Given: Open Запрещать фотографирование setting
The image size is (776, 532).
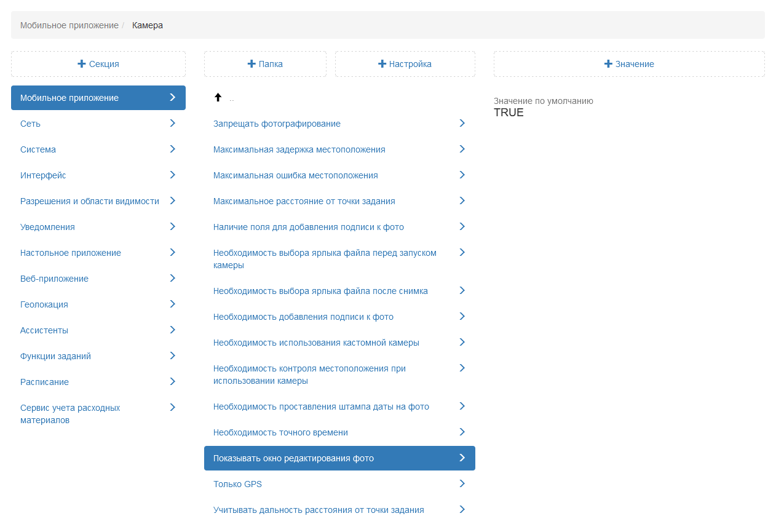Looking at the screenshot, I should click(339, 124).
